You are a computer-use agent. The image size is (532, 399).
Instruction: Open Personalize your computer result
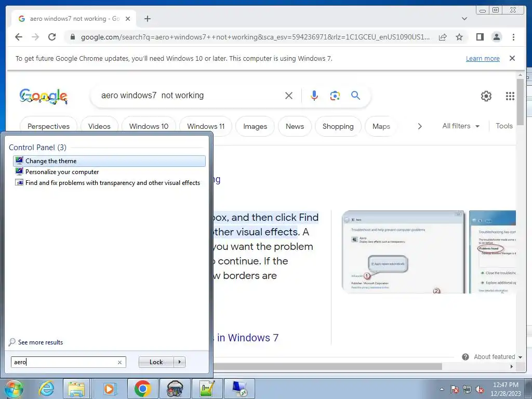tap(109, 171)
